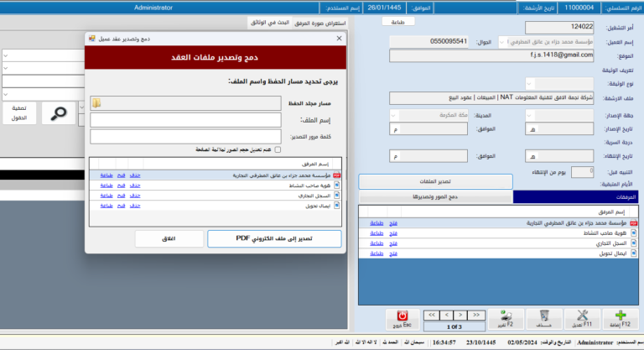Image resolution: width=644 pixels, height=350 pixels.
Task: Click PDF icon of first attachment in dialog
Action: [x=337, y=175]
